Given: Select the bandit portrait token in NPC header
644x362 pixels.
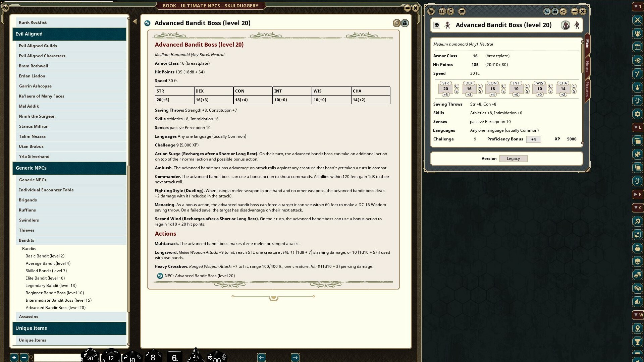Looking at the screenshot, I should coord(566,25).
